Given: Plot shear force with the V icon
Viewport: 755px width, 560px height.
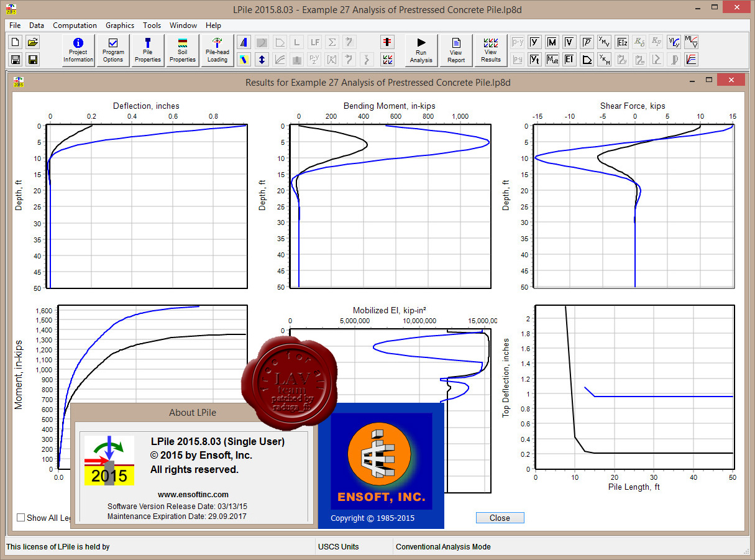Looking at the screenshot, I should 569,42.
